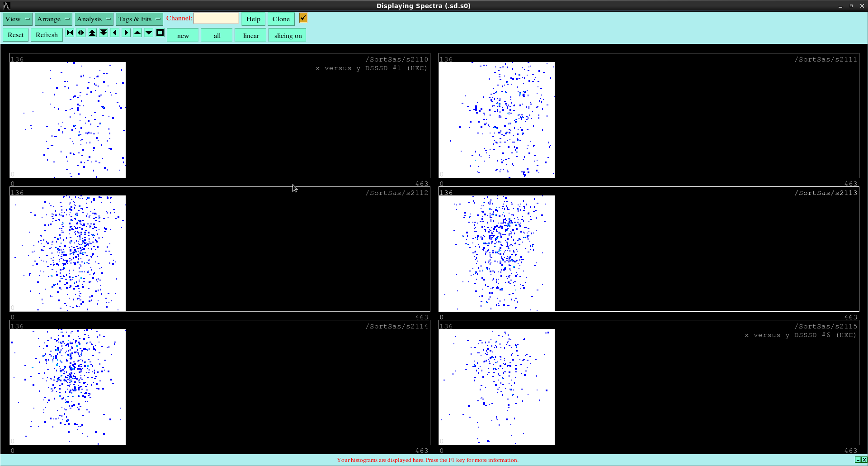This screenshot has width=868, height=466.
Task: Click the left arrow icon
Action: click(115, 33)
